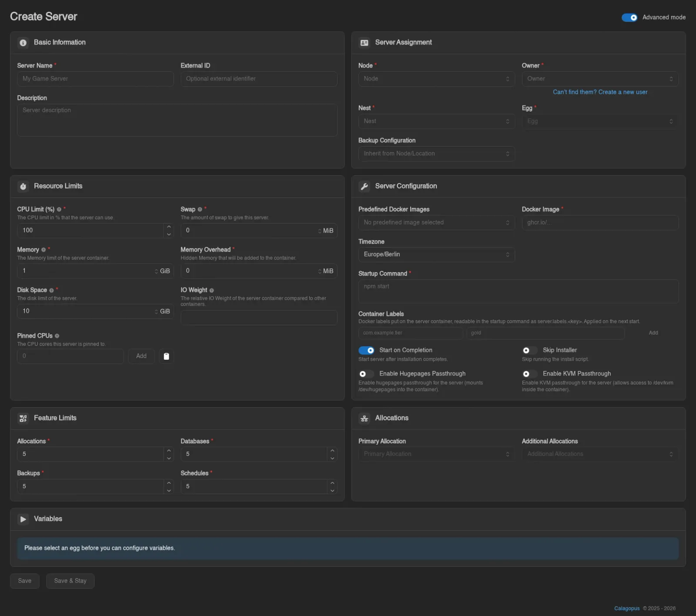Click the Resource Limits stopwatch icon
696x616 pixels.
tap(23, 186)
